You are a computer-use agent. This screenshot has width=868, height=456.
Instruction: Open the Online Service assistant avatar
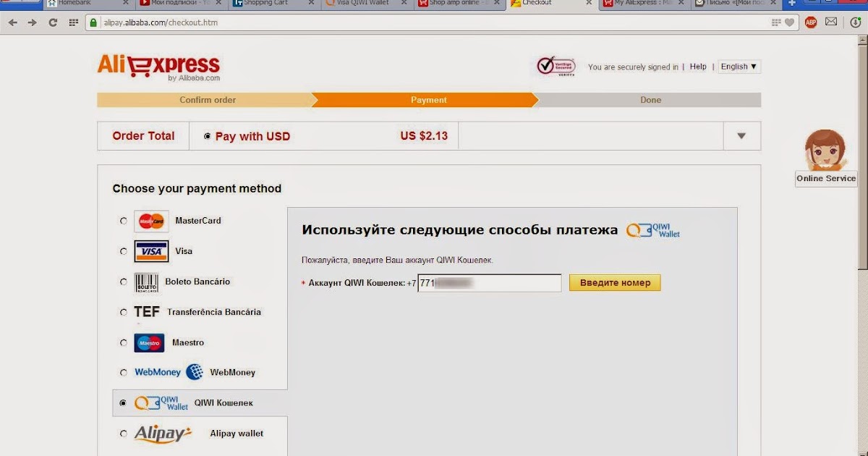tap(825, 150)
